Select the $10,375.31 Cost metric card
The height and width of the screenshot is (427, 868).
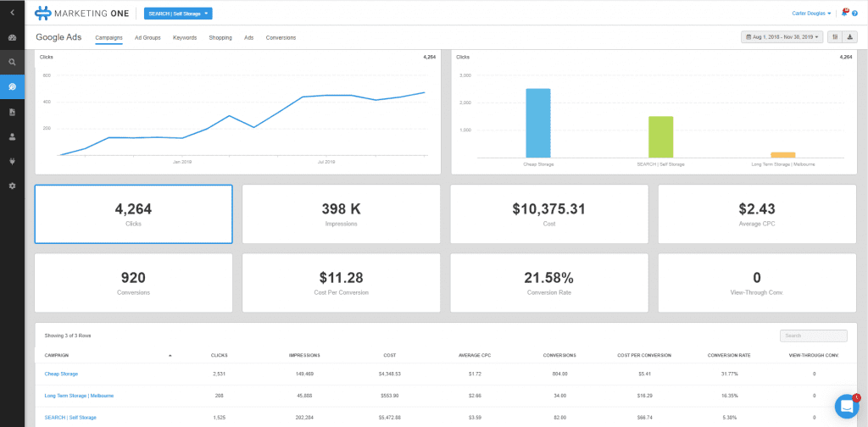pyautogui.click(x=549, y=214)
